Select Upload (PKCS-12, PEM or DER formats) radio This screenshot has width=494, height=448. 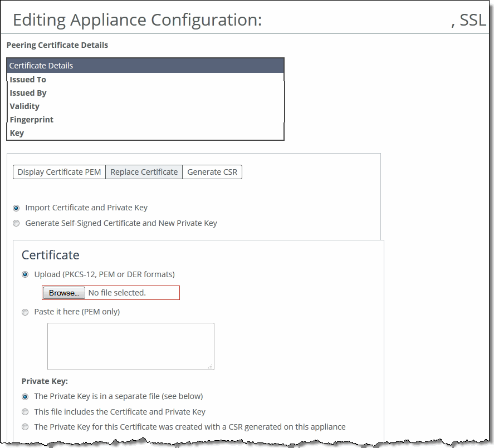click(25, 274)
